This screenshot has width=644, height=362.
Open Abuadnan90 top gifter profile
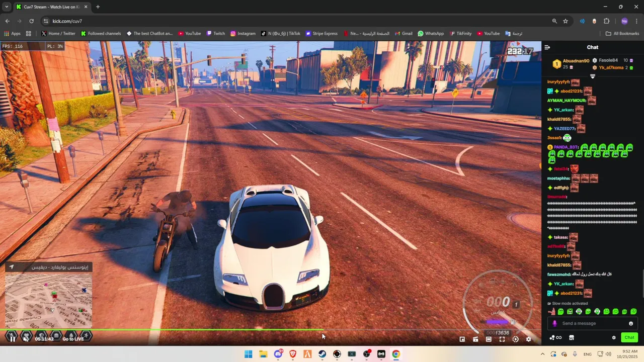pos(576,61)
